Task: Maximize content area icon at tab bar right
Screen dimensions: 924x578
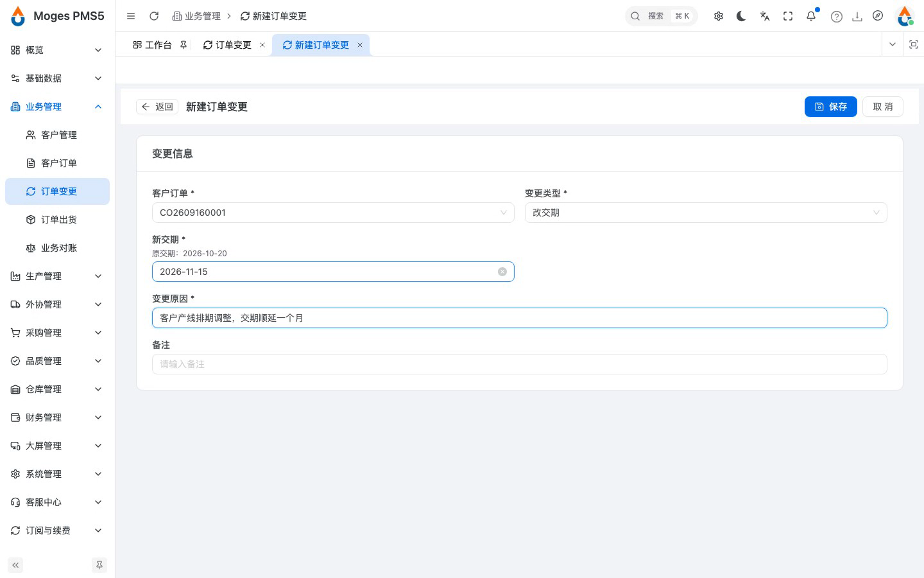Action: coord(914,44)
